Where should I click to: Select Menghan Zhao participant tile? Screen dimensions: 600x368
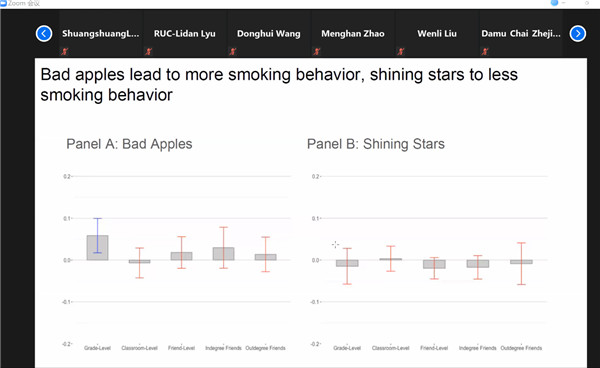[353, 34]
